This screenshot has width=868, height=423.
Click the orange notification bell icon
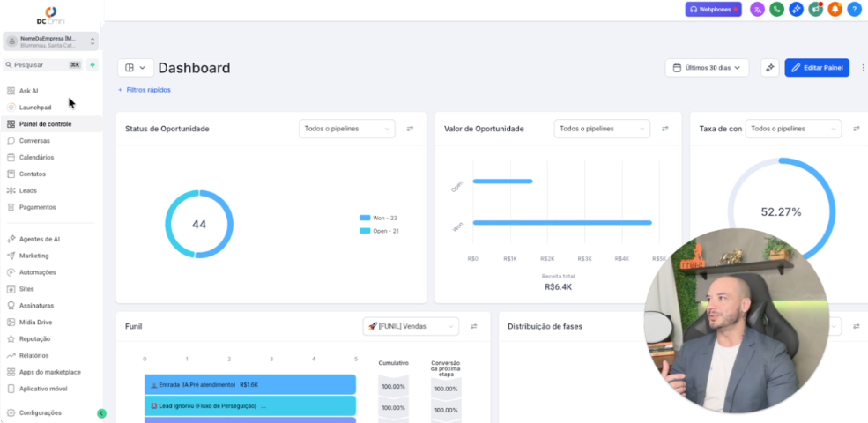click(835, 10)
